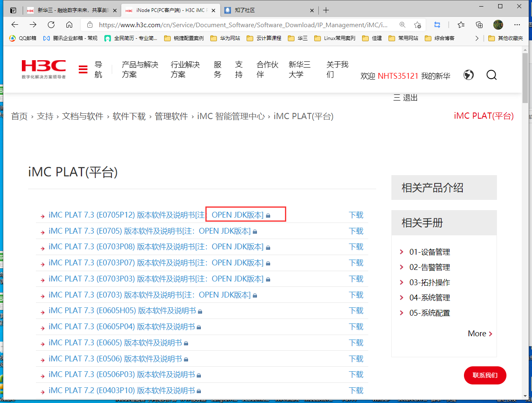The height and width of the screenshot is (403, 532).
Task: Open the 服务 menu item
Action: coord(218,69)
